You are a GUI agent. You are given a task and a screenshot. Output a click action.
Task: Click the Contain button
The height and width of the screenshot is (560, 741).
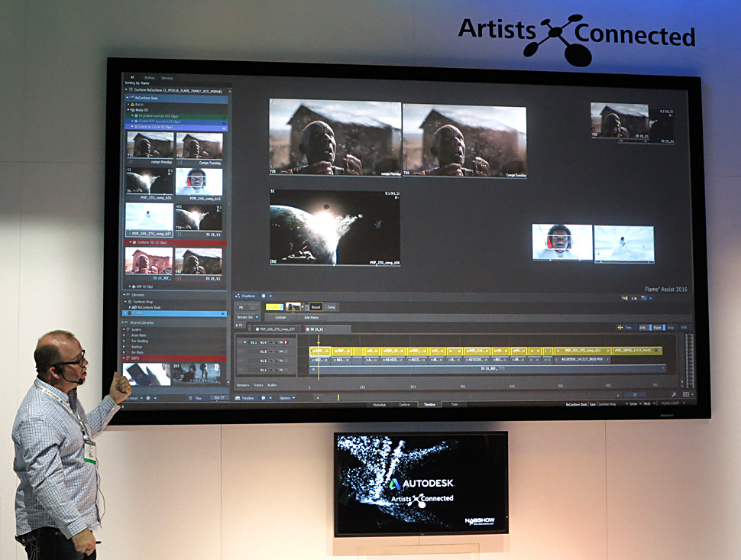click(x=280, y=316)
